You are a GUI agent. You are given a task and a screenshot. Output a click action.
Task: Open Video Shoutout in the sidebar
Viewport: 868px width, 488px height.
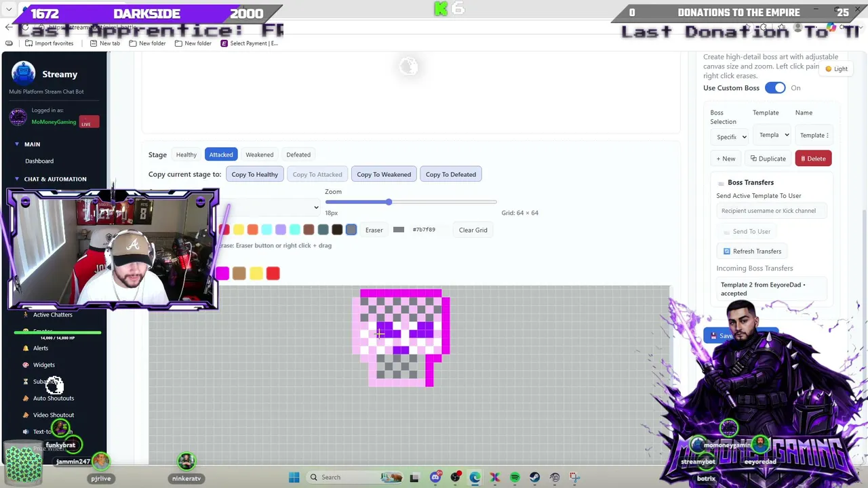[x=54, y=415]
